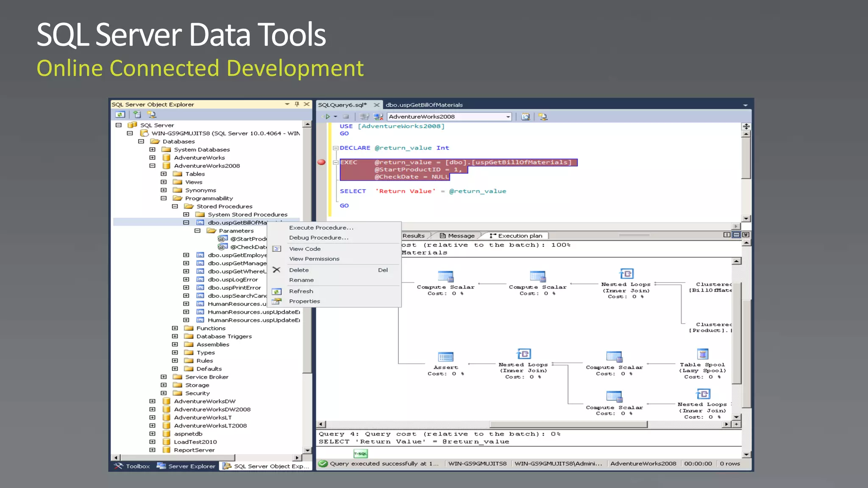Select LoadTest2010 database in tree
This screenshot has width=868, height=488.
pos(195,442)
